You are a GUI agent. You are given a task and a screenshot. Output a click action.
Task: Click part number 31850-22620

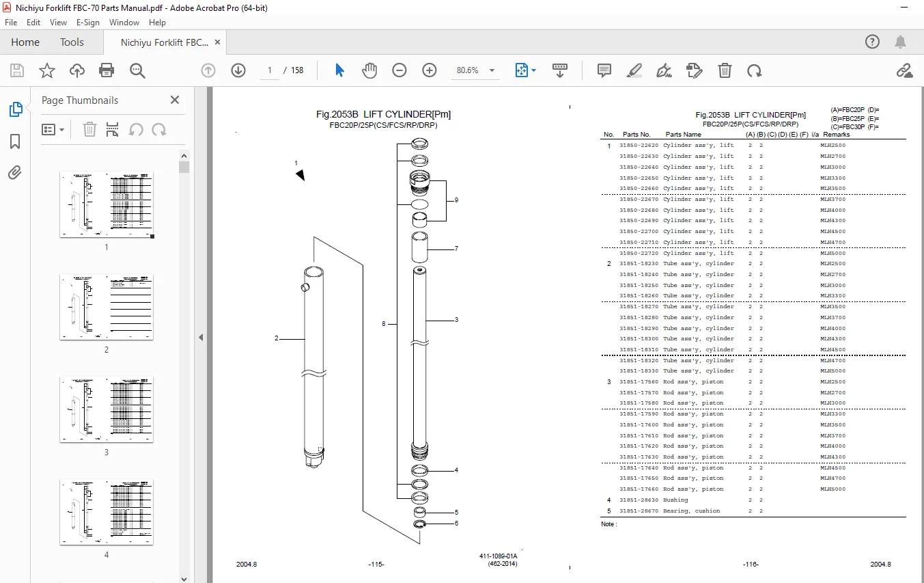pos(639,146)
